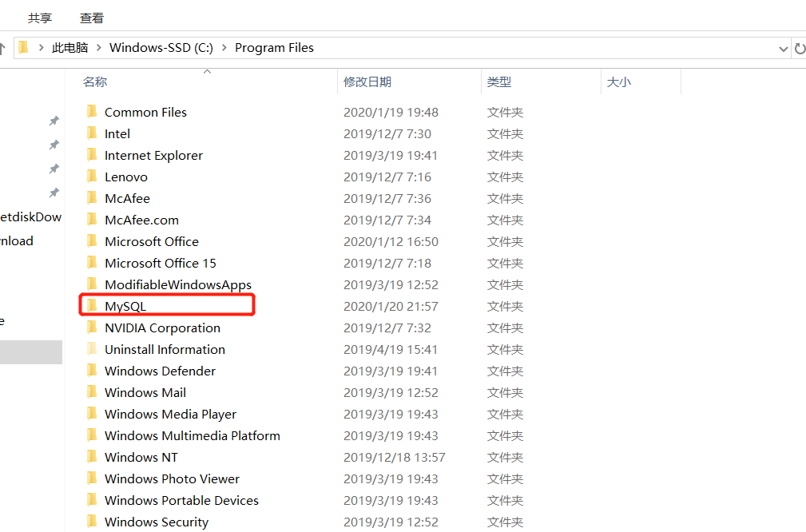Select the Windows Media Player folder icon
Viewport: 806px width, 532px height.
coord(92,413)
